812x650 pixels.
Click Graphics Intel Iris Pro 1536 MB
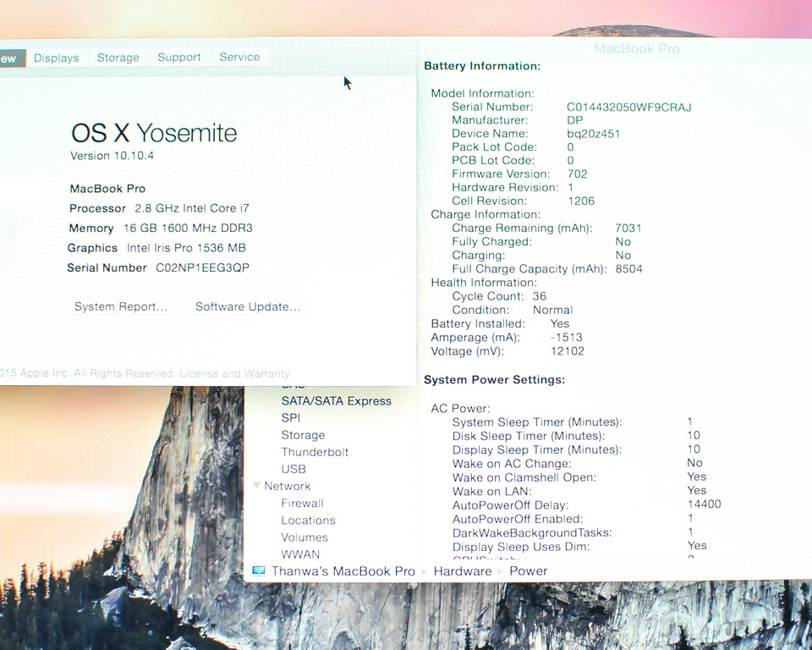157,248
